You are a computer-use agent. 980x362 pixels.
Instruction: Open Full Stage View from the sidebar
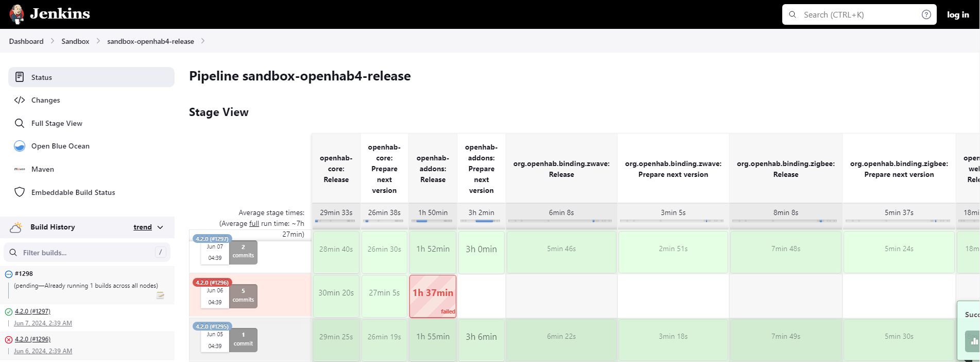point(57,123)
